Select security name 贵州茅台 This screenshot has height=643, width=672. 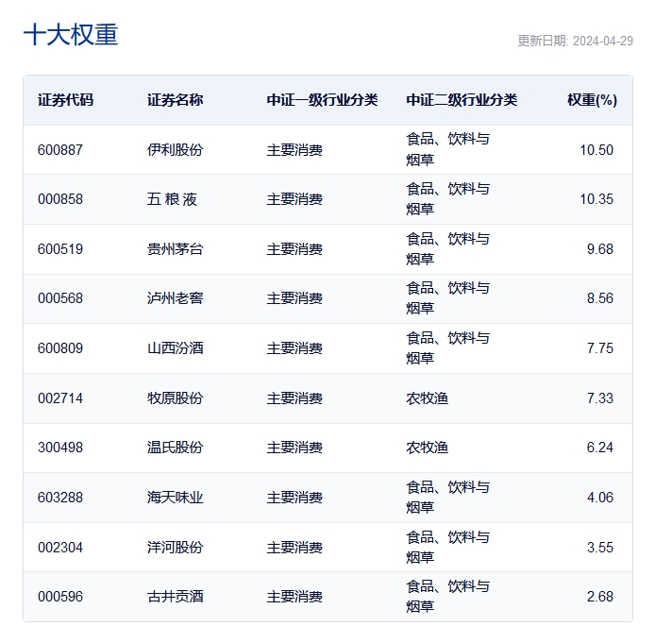(175, 249)
